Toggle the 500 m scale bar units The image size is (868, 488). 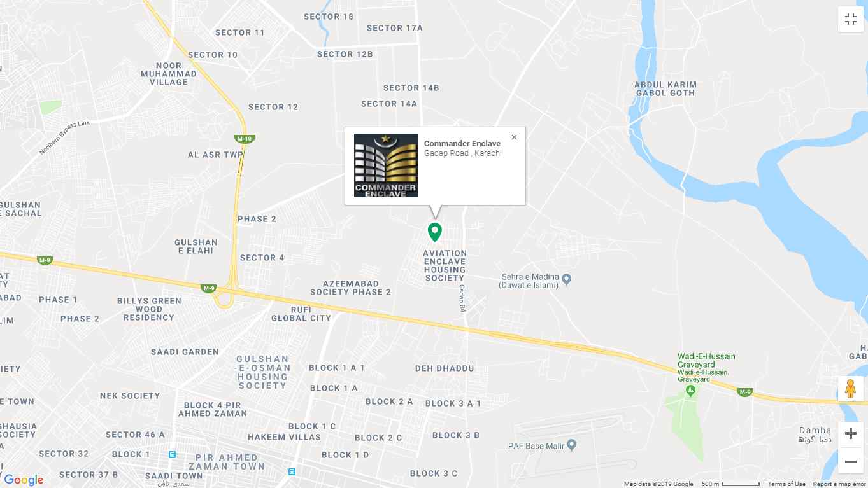point(730,484)
